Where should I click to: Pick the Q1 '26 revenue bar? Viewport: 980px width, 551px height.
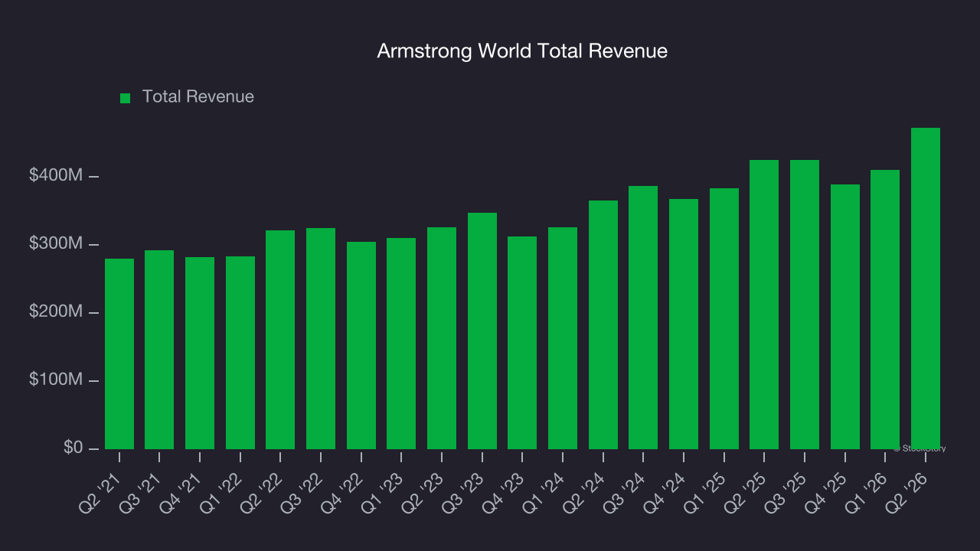pyautogui.click(x=885, y=309)
